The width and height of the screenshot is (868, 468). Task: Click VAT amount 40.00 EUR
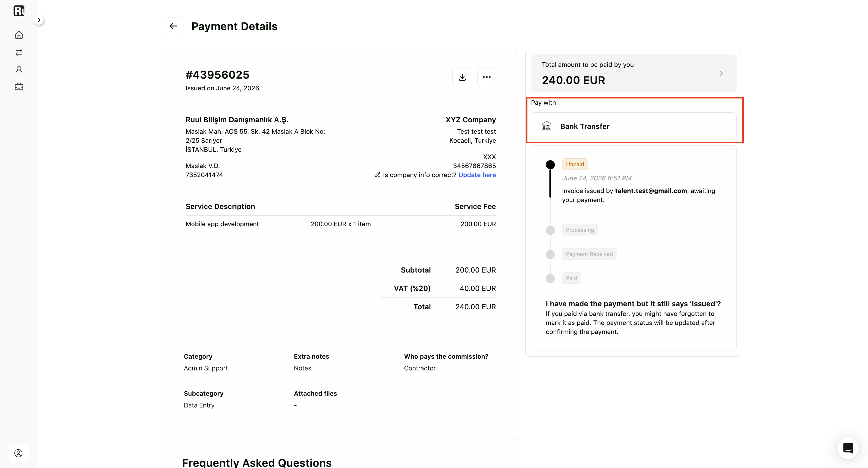pyautogui.click(x=477, y=289)
